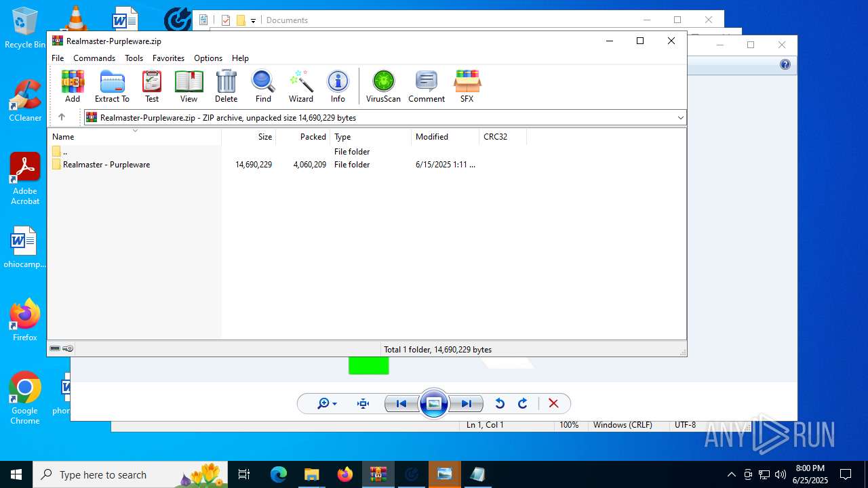Open the Commands menu

[94, 58]
